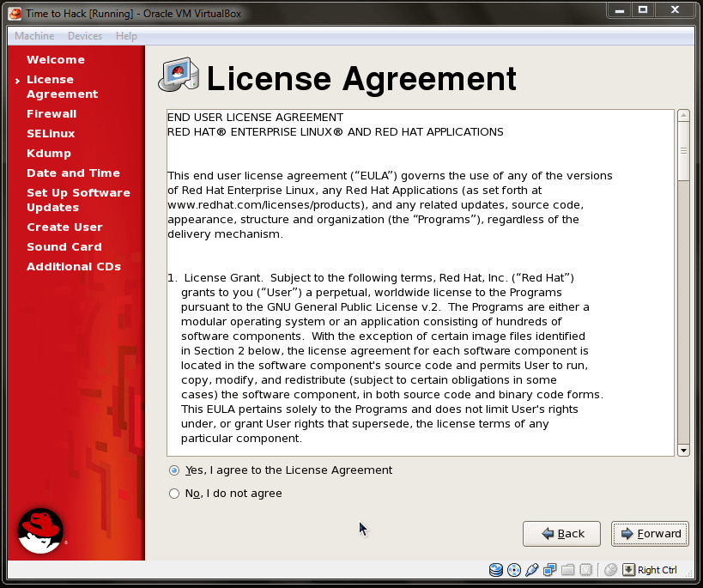
Task: Click the Kdump step in sidebar
Action: coord(49,154)
